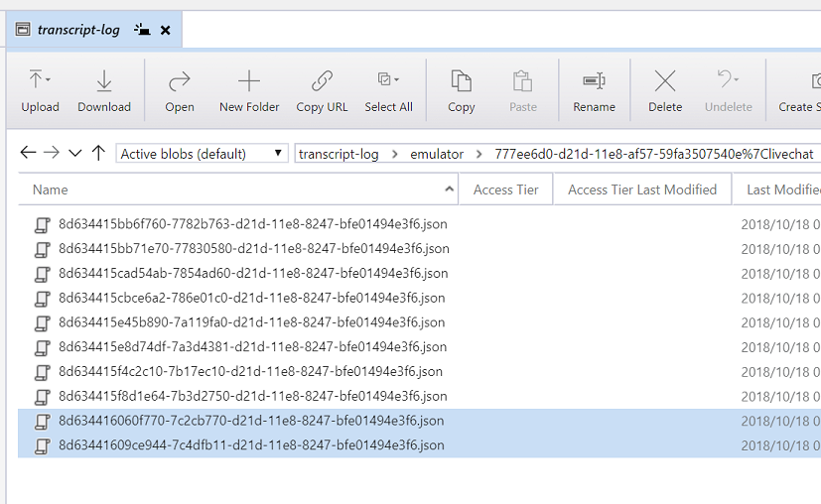Select file 8d634415cad54ab-7854ad60 json
Screen dimensions: 821x504
(253, 273)
